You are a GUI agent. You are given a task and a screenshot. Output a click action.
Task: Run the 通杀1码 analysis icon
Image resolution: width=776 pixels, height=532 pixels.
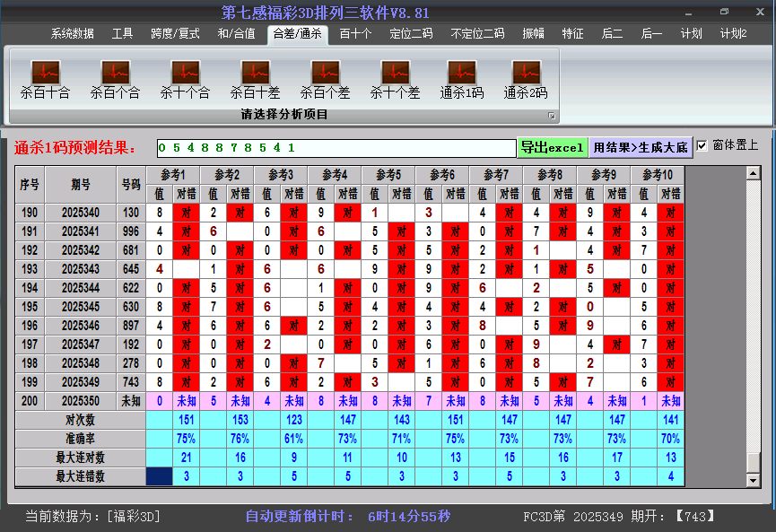tap(462, 73)
